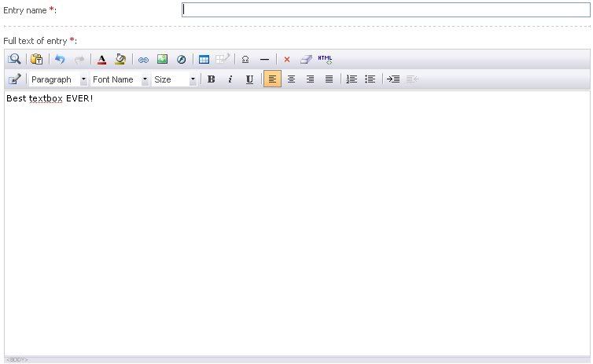
Task: Undo the last edit
Action: tap(60, 59)
